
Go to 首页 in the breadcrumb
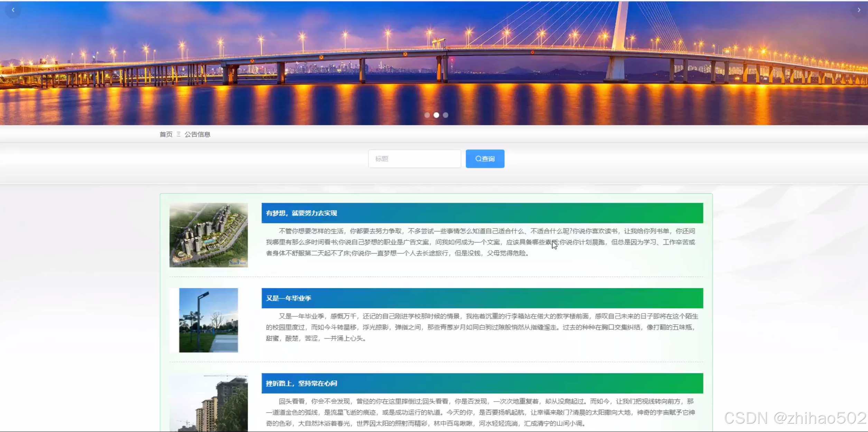tap(166, 134)
